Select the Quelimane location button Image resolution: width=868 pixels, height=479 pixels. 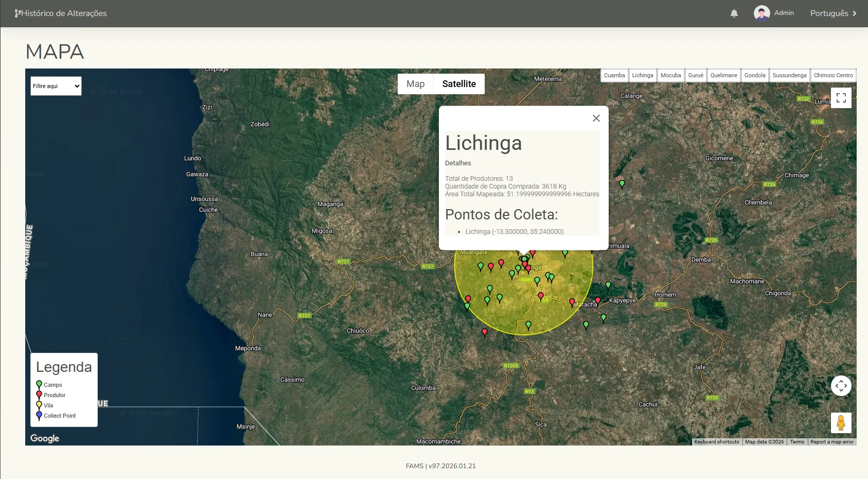[x=723, y=75]
